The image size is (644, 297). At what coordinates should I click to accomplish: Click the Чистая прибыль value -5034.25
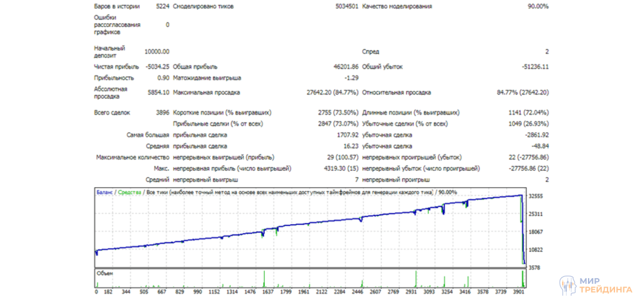coord(155,67)
